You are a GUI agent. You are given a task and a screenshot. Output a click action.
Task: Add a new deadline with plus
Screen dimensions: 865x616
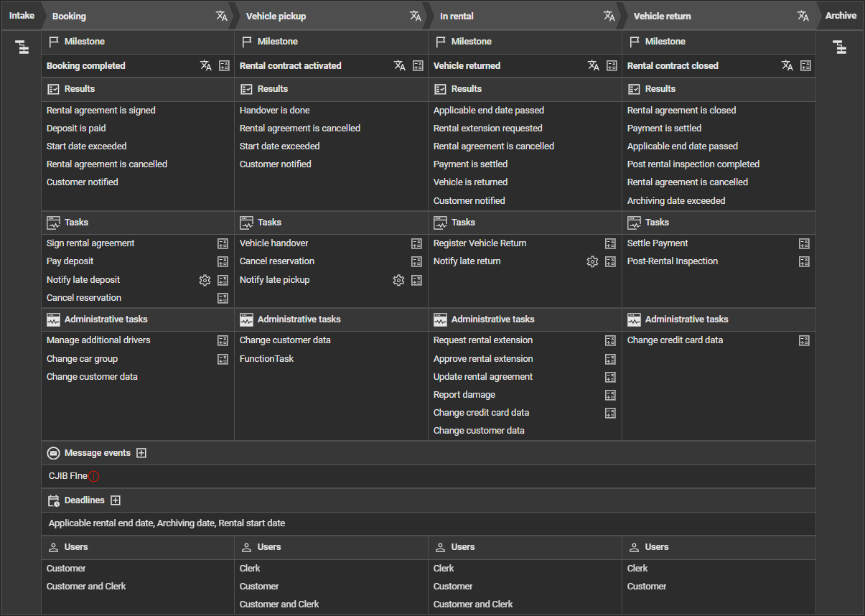116,500
